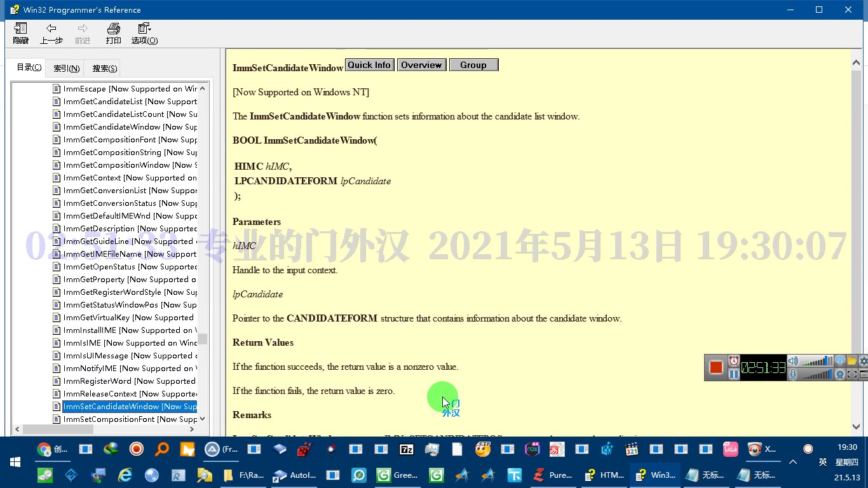Screen dimensions: 868x488
Task: Go back with 上一步 toolbar button
Action: click(51, 34)
